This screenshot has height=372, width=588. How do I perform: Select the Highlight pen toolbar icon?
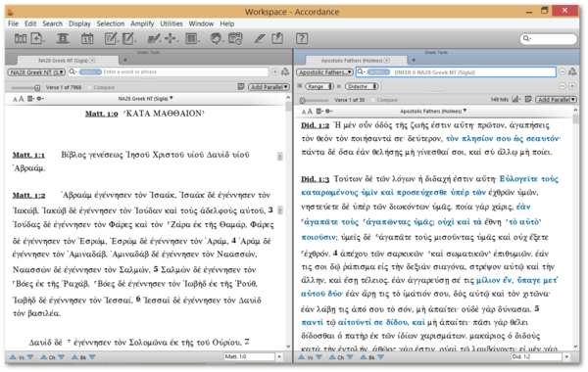tap(154, 38)
